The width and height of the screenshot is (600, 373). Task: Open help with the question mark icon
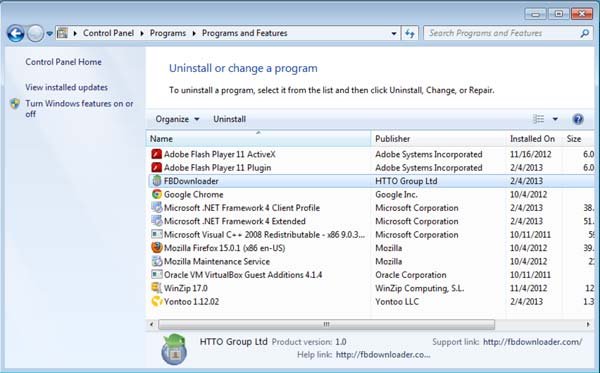[578, 119]
